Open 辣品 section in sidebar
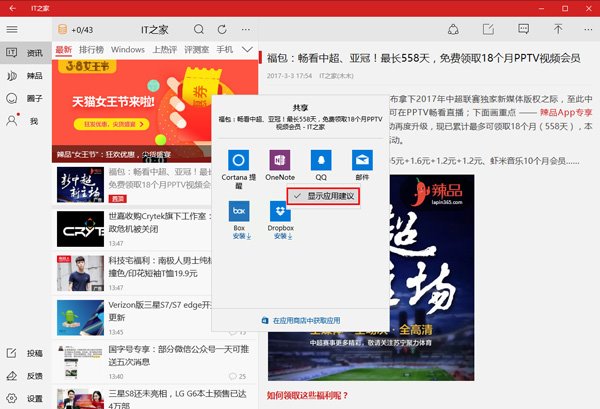 26,76
